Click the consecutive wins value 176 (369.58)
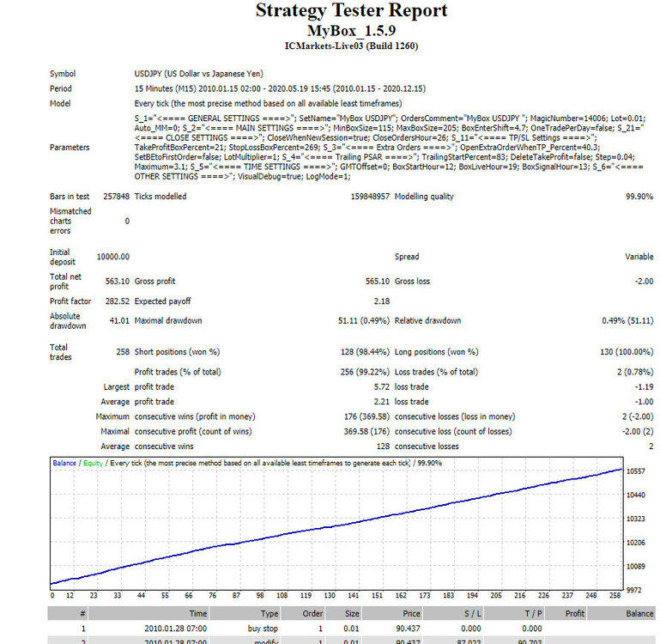Viewport: 660px width, 644px height. coord(366,416)
